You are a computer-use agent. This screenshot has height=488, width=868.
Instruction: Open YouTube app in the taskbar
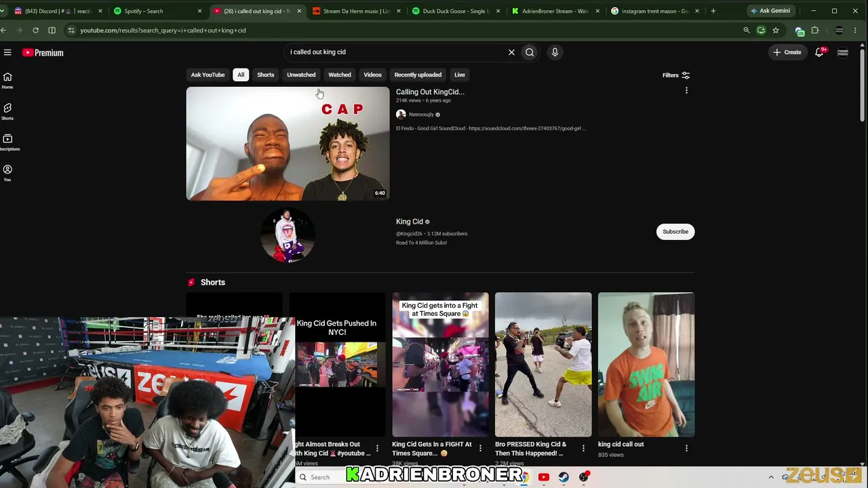click(543, 477)
